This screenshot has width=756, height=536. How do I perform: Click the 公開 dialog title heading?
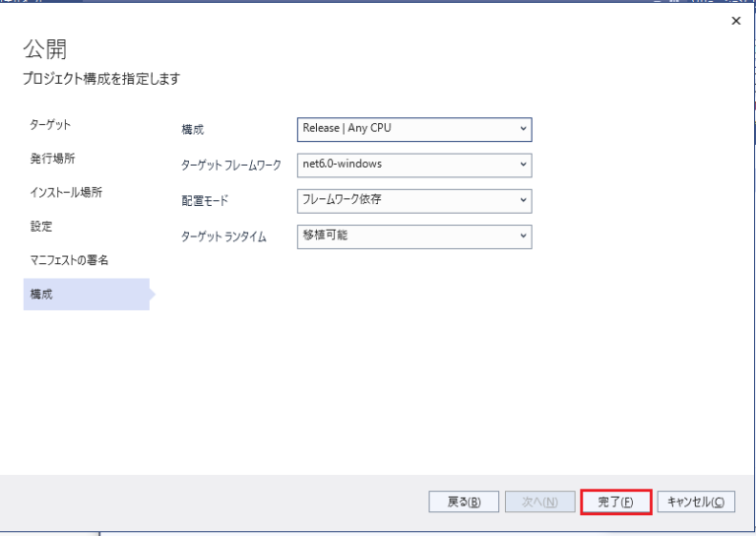[45, 49]
